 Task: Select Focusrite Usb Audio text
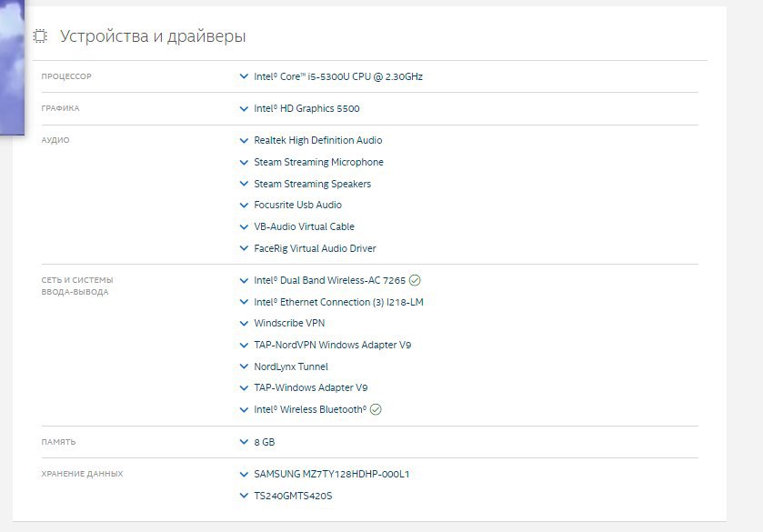297,205
